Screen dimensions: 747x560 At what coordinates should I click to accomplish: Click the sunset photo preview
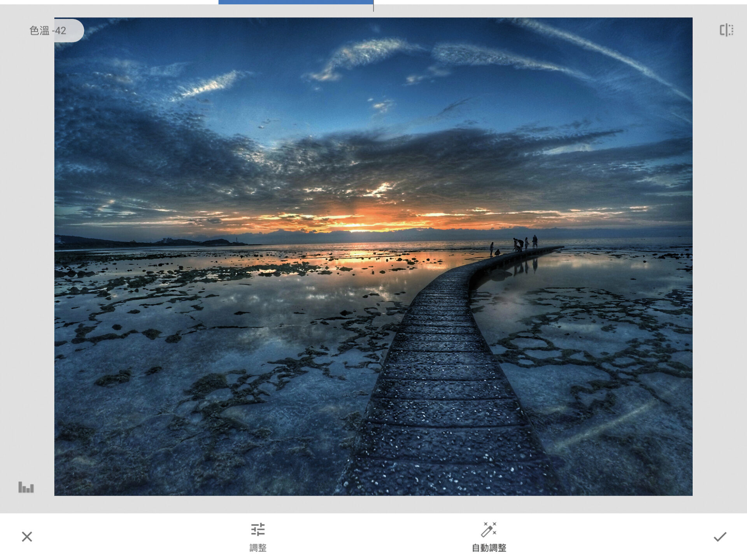click(x=373, y=256)
